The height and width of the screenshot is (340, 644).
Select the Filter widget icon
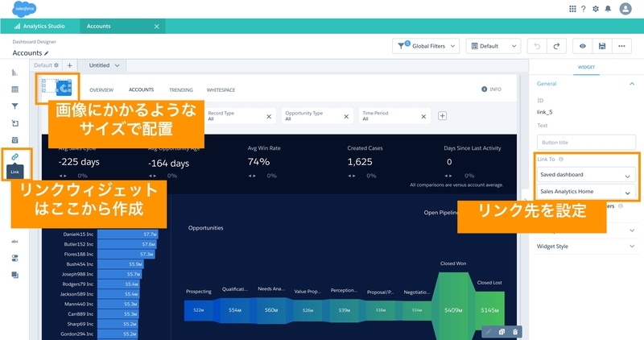14,106
